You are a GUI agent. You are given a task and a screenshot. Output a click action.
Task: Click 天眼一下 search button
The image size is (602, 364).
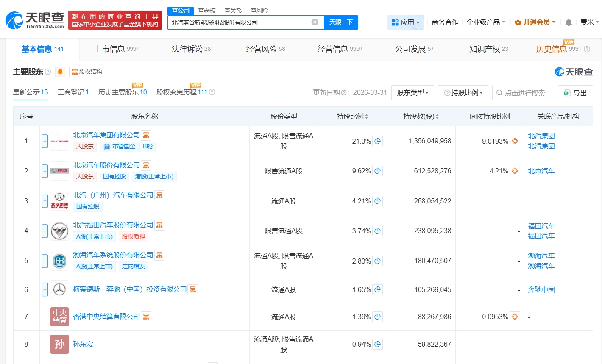pyautogui.click(x=341, y=22)
